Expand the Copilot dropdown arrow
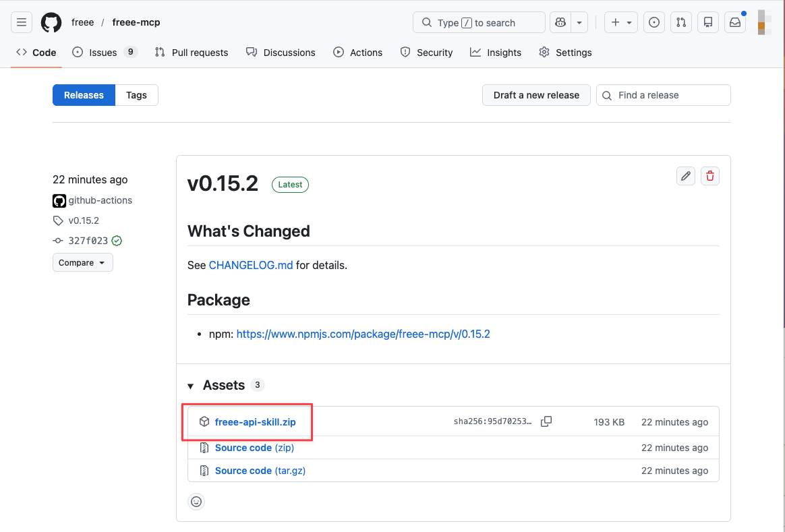The image size is (785, 532). pyautogui.click(x=579, y=22)
